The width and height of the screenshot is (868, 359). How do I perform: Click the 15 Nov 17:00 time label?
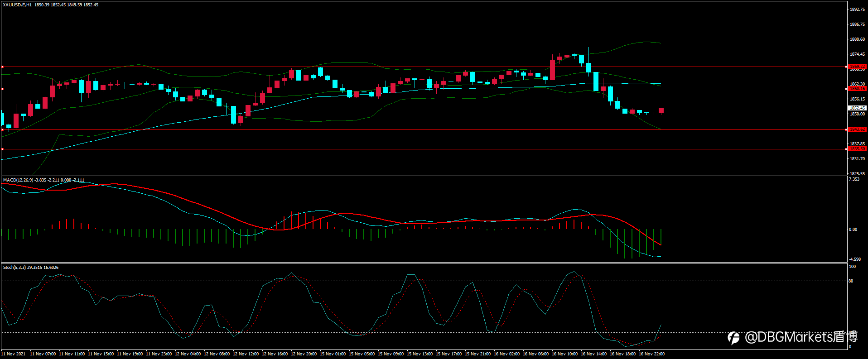pyautogui.click(x=449, y=354)
